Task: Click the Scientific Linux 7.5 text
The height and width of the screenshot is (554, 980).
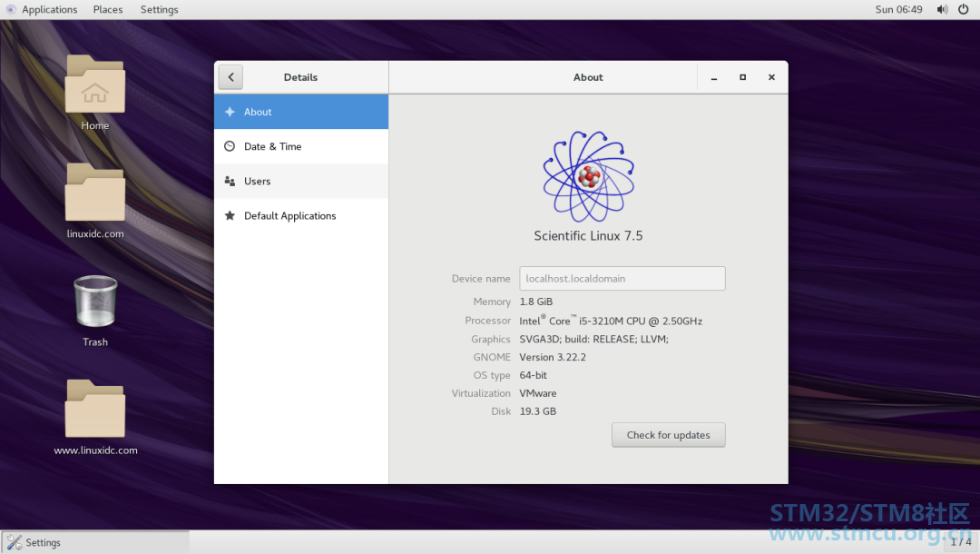Action: tap(588, 236)
